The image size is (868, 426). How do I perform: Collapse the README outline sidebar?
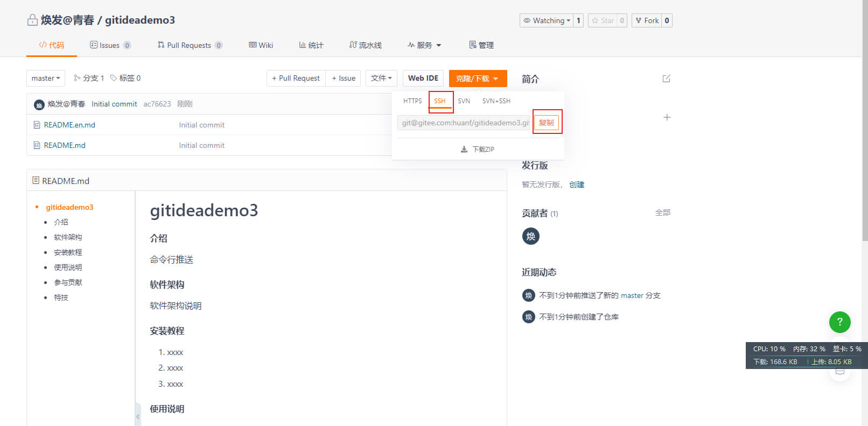[138, 416]
